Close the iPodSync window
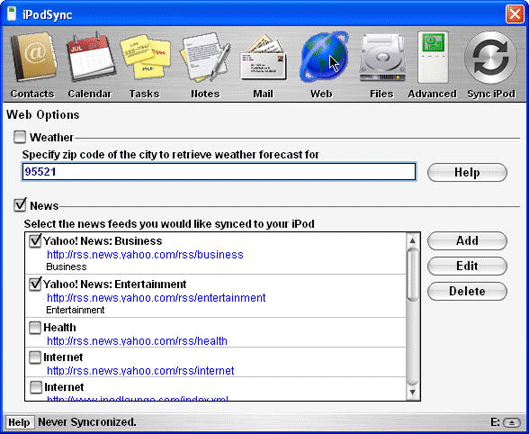This screenshot has height=434, width=529. 515,15
